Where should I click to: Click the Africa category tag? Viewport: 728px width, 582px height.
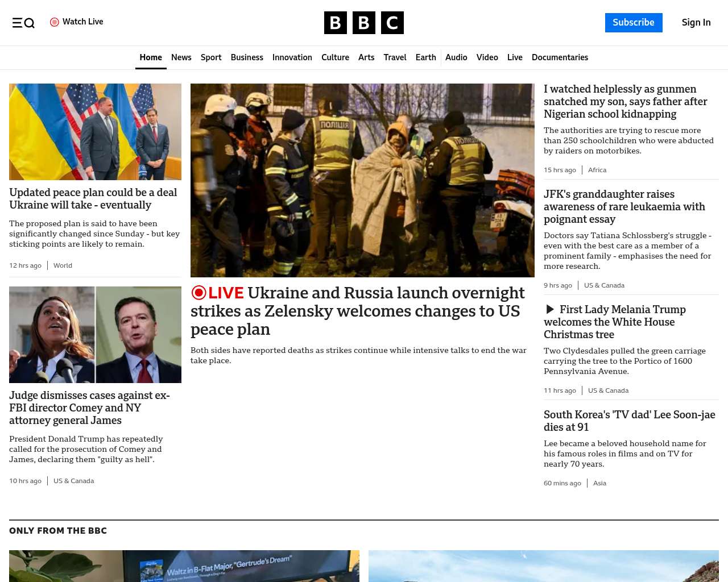[597, 170]
